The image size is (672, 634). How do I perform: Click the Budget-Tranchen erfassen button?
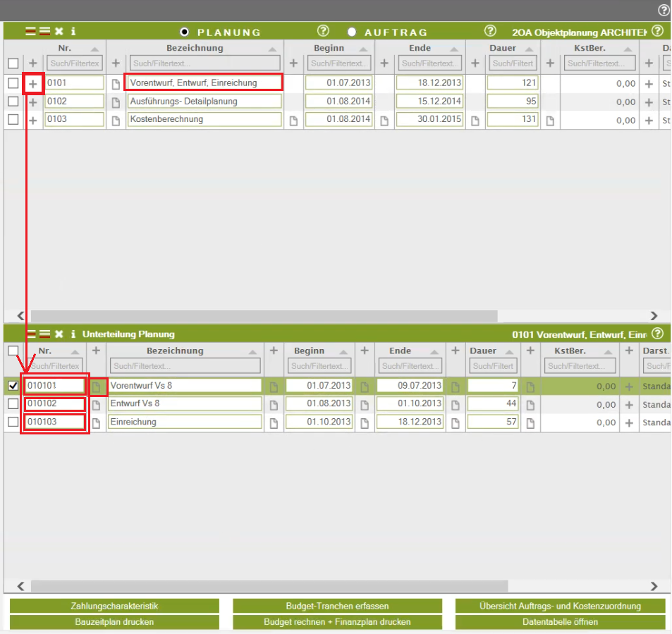[337, 606]
